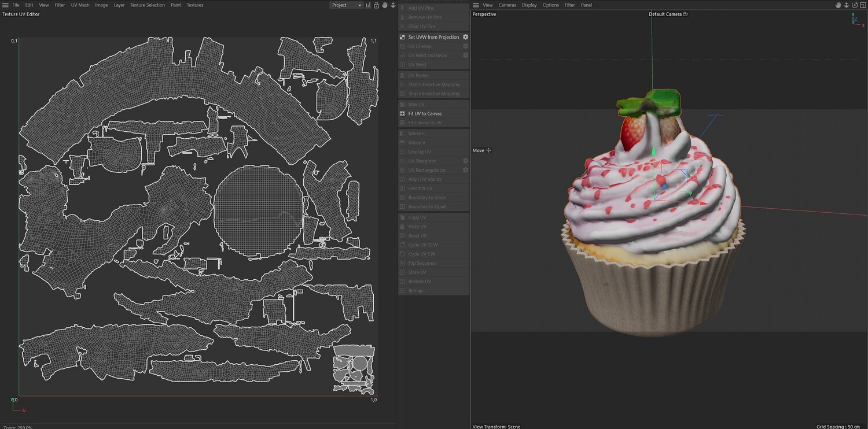Open the Perspective viewport hamburger menu
This screenshot has height=429, width=868.
point(476,5)
